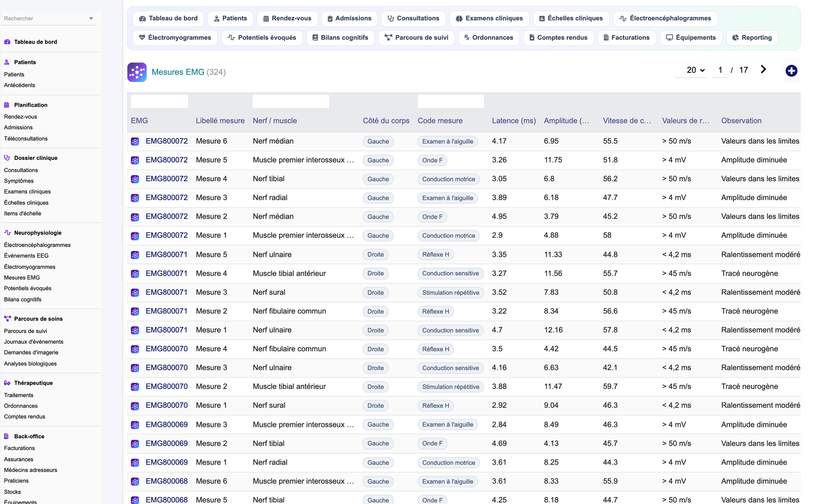815x504 pixels.
Task: Click the Planification calendar icon
Action: point(7,105)
